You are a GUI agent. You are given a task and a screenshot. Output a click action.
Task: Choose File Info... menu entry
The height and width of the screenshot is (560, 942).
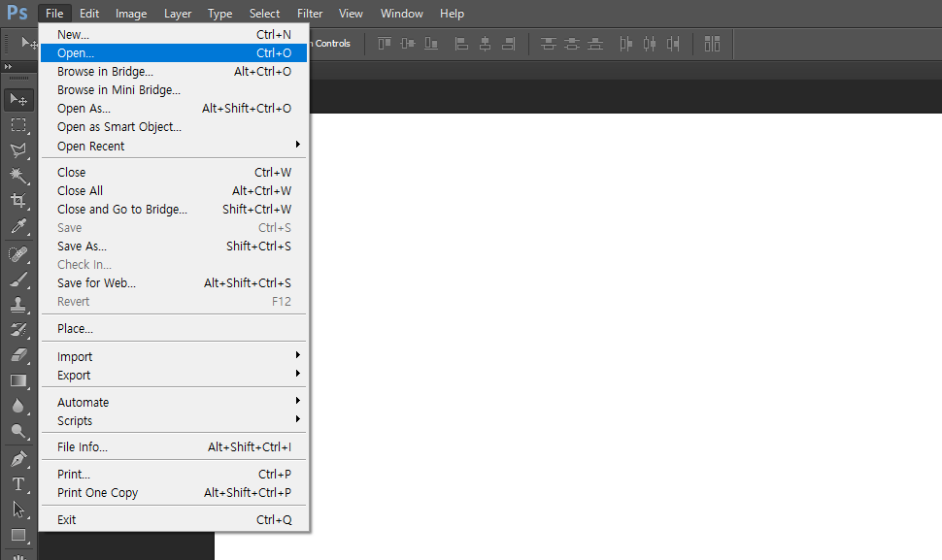[x=174, y=447]
